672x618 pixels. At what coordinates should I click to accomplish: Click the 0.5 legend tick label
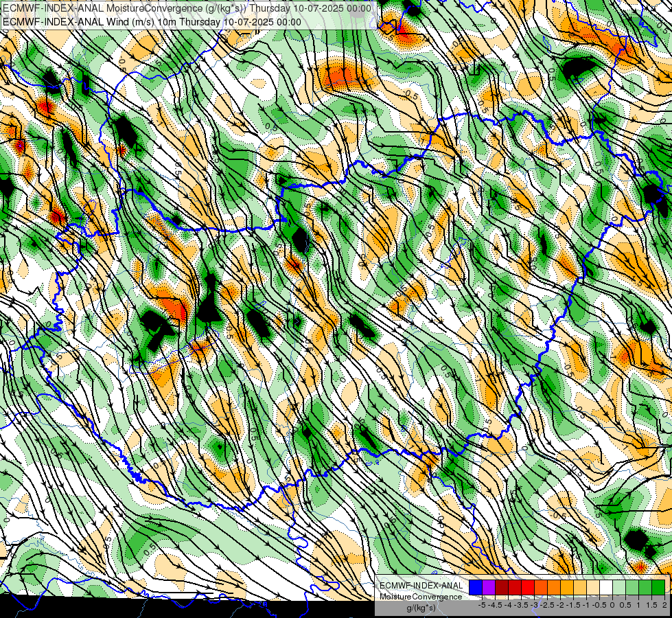tap(625, 605)
